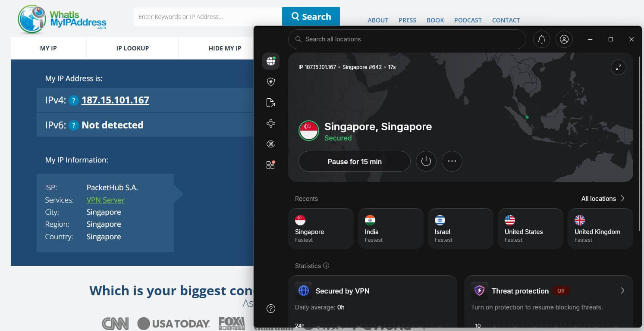
Task: Click the Enter Keywords or IP Address field
Action: point(207,17)
